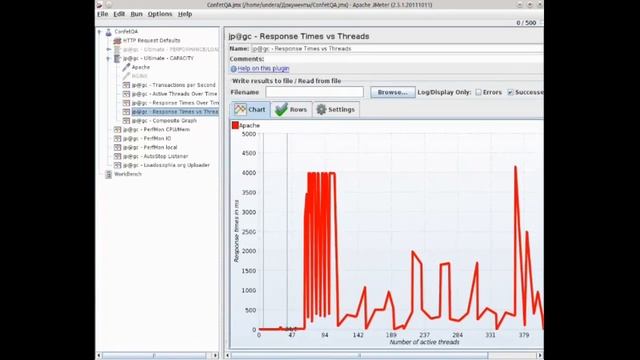This screenshot has width=640, height=360.
Task: Click the listener icon beside PerfMon IO
Action: pyautogui.click(x=118, y=138)
